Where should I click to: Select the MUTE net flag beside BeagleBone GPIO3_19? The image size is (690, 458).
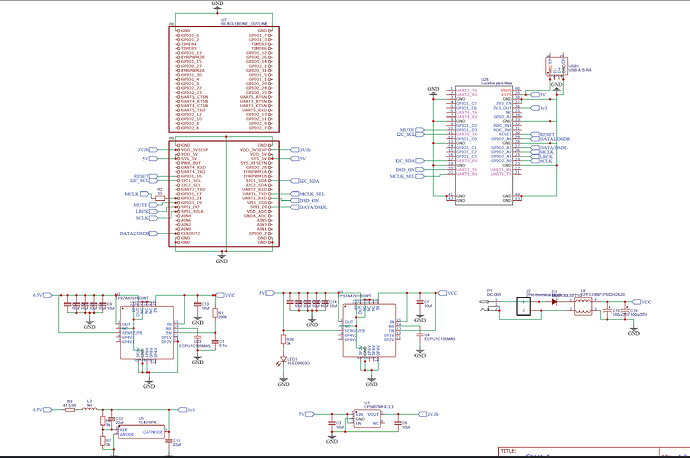pyautogui.click(x=153, y=205)
